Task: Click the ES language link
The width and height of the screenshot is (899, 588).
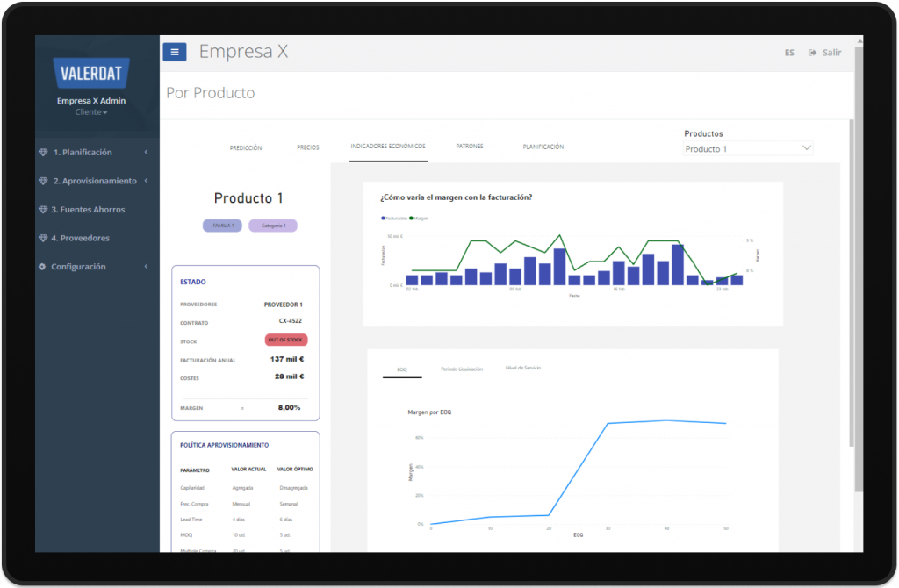Action: (x=789, y=53)
